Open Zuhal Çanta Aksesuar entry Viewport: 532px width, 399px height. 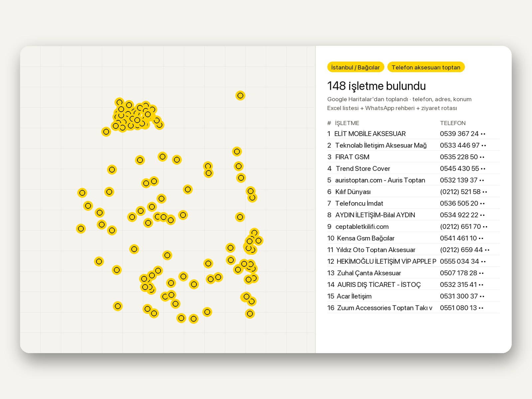413,273
